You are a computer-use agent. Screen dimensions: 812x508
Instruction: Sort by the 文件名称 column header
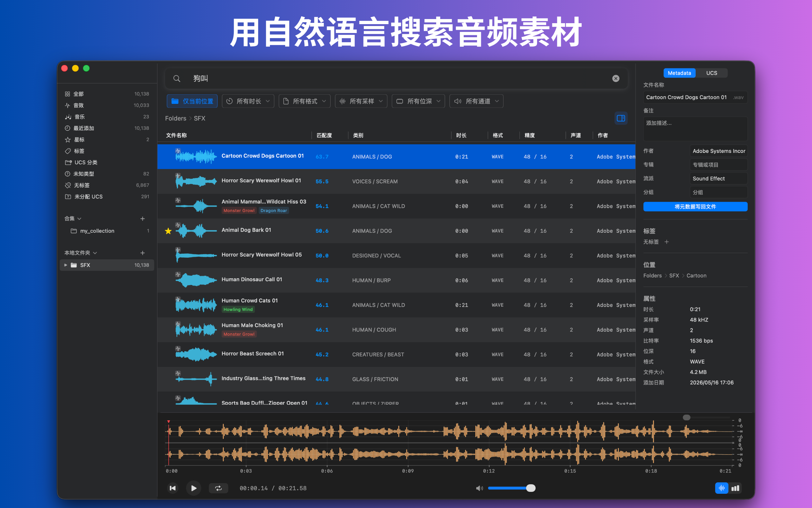pyautogui.click(x=176, y=135)
